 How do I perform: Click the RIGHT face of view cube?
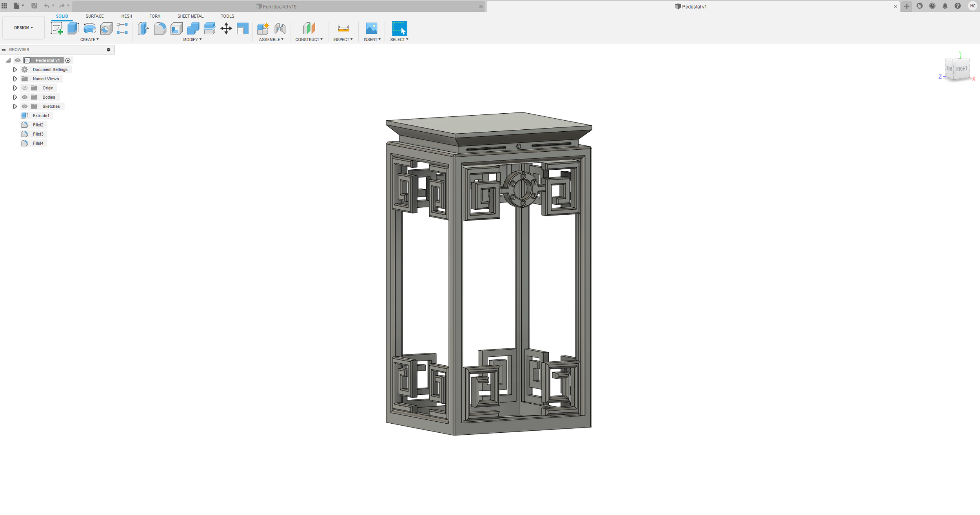click(962, 69)
